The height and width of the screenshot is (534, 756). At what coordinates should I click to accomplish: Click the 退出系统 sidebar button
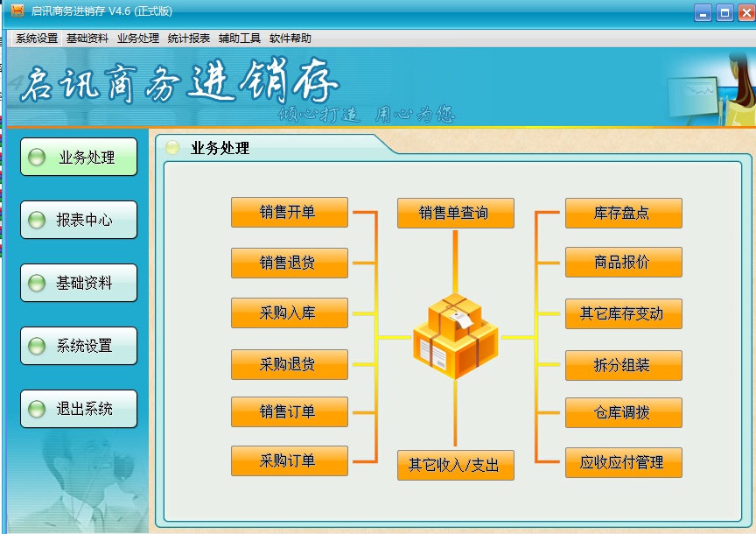pyautogui.click(x=79, y=409)
